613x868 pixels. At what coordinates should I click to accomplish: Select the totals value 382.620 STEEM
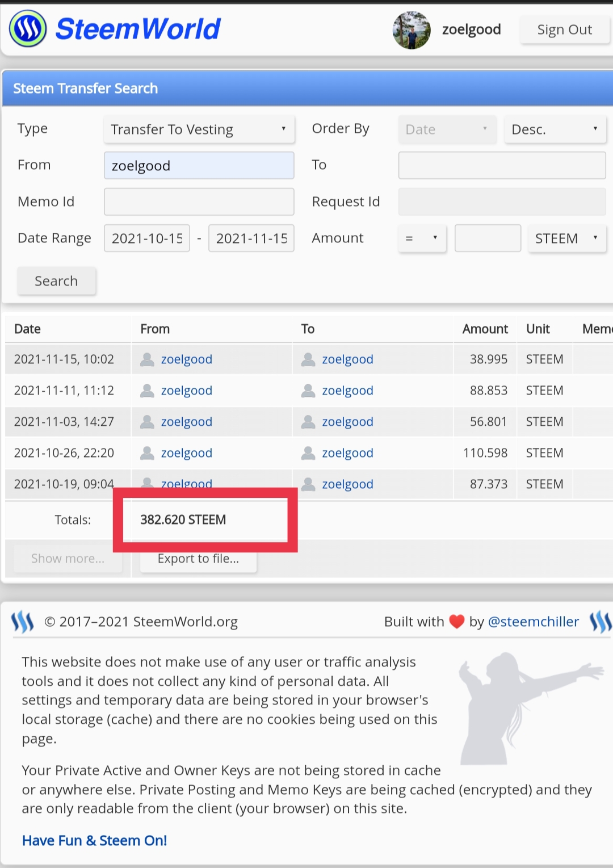tap(183, 519)
